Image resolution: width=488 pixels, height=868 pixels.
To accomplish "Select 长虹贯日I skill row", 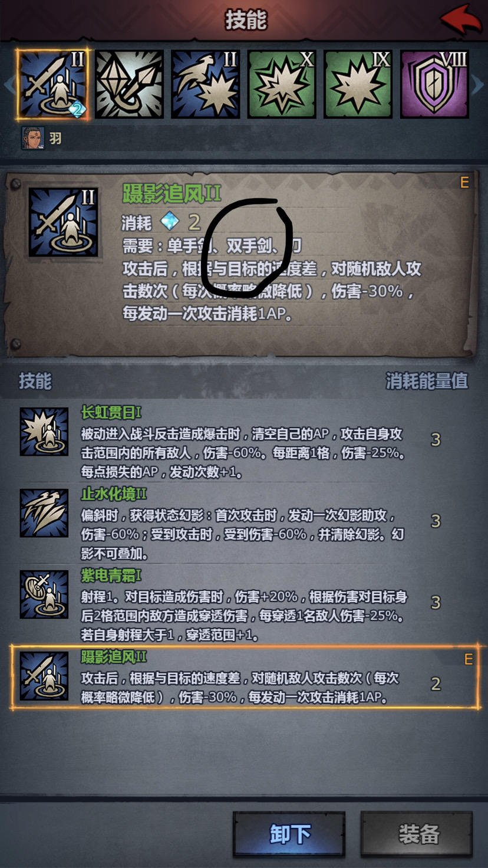I will (244, 442).
